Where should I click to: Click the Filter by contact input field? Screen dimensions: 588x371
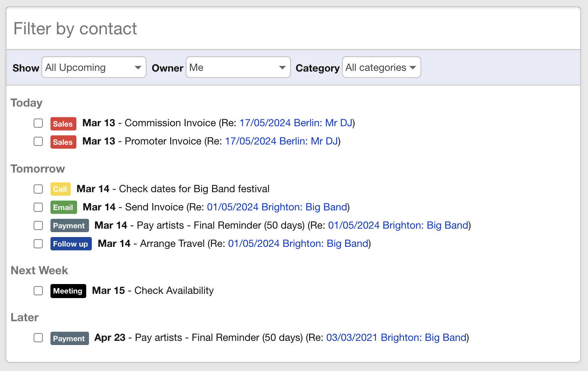click(x=293, y=28)
